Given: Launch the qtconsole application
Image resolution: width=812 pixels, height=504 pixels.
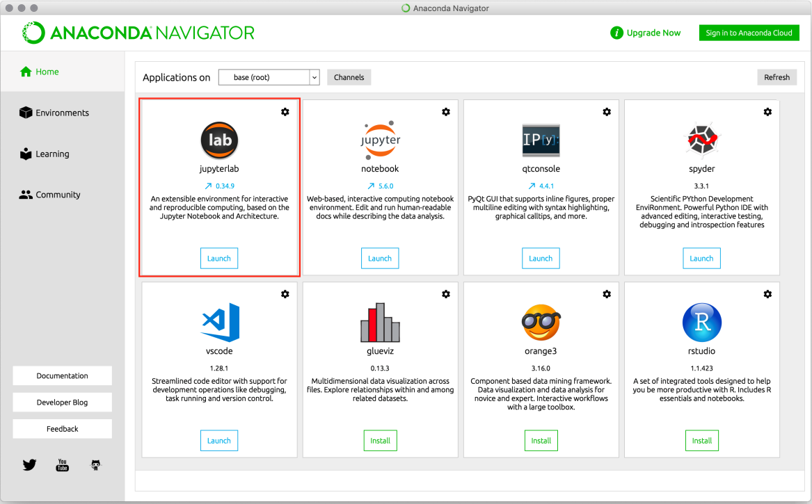Looking at the screenshot, I should [541, 258].
